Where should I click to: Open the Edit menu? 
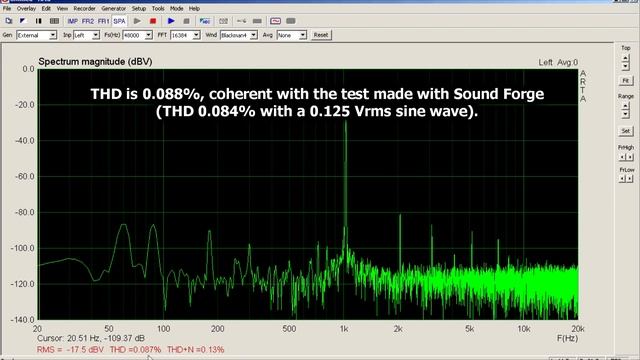click(46, 8)
